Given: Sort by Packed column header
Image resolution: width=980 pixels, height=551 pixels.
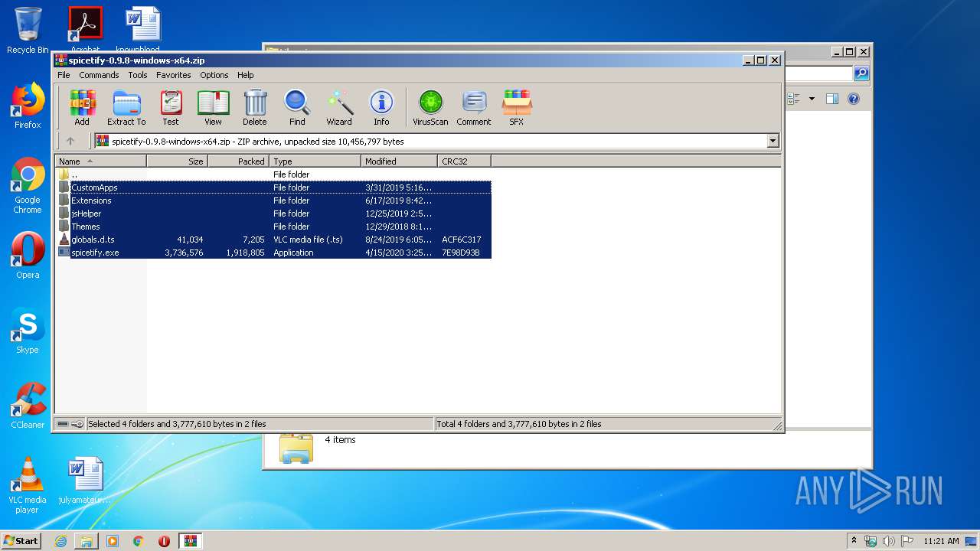Looking at the screenshot, I should click(239, 161).
